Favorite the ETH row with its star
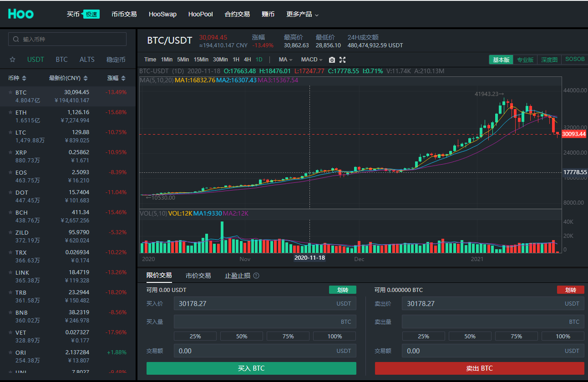Viewport: 588px width, 382px height. [x=10, y=112]
